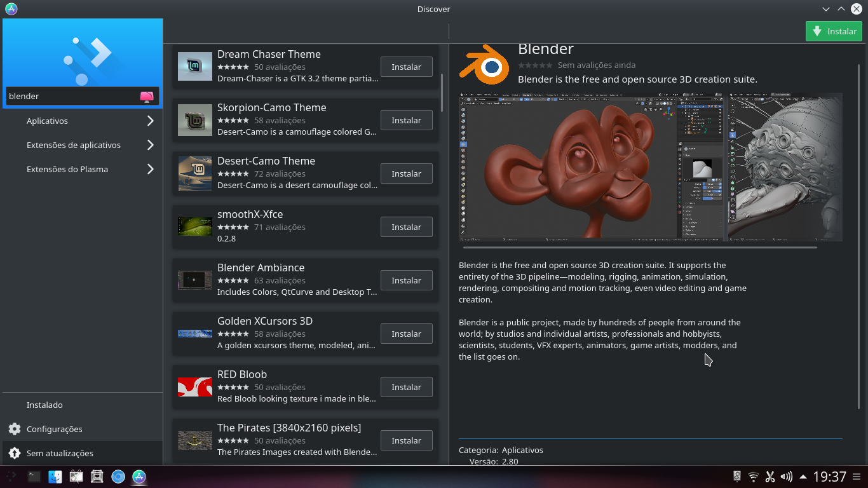This screenshot has height=488, width=868.
Task: Click the Blender Ambiance icon
Action: coord(195,280)
